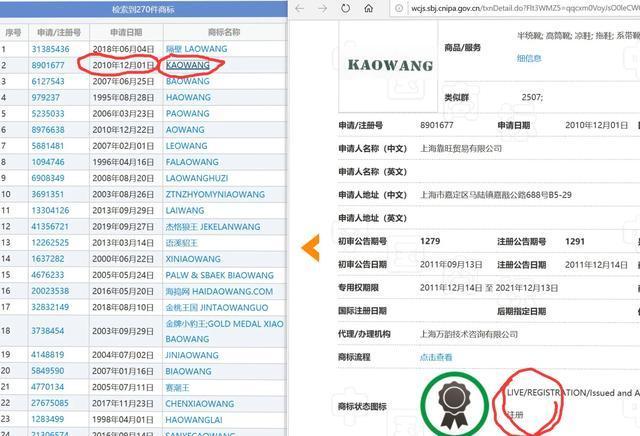This screenshot has height=436, width=640.
Task: Open the CHENXIAOWANG trademark name link
Action: pos(200,403)
